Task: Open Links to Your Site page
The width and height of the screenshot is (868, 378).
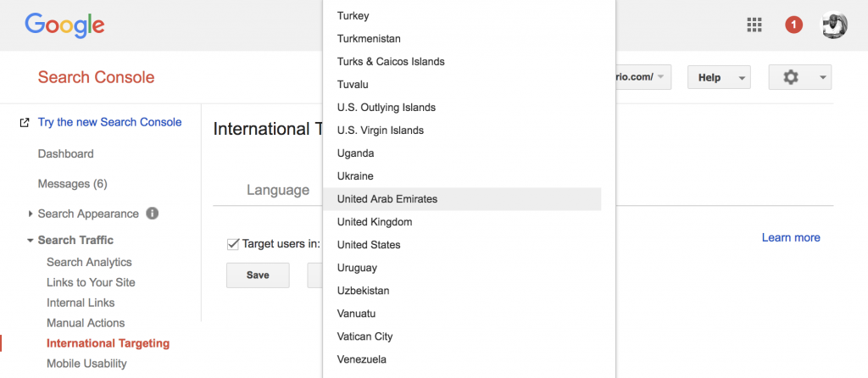Action: [91, 282]
